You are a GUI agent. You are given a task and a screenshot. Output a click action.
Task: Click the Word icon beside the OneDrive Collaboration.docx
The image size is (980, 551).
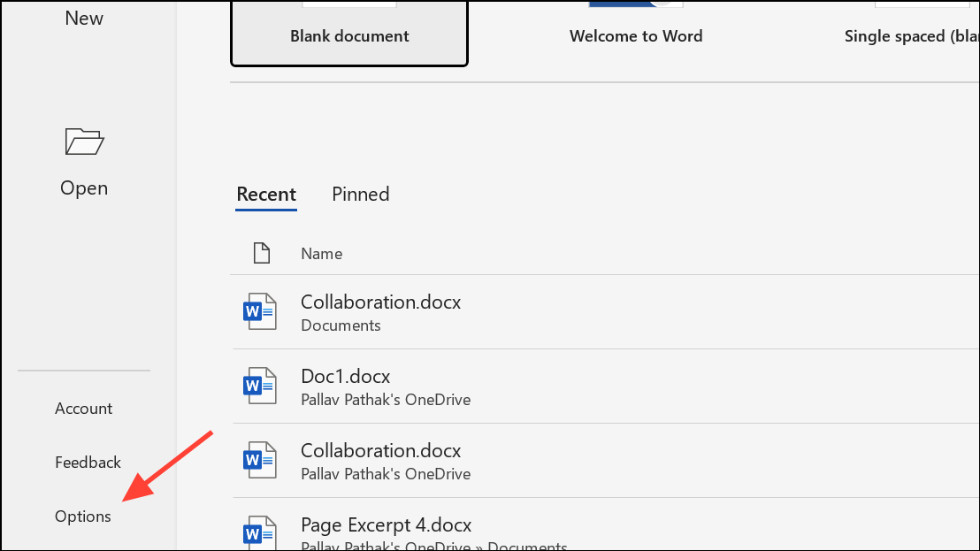click(x=259, y=460)
